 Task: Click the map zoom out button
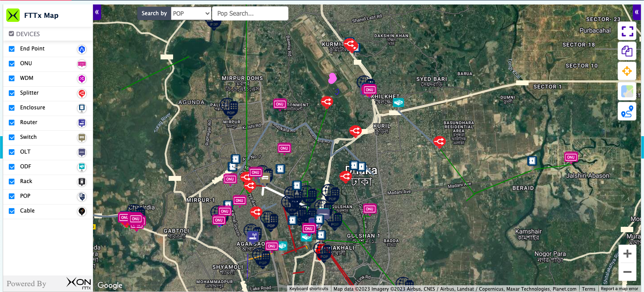(x=627, y=272)
